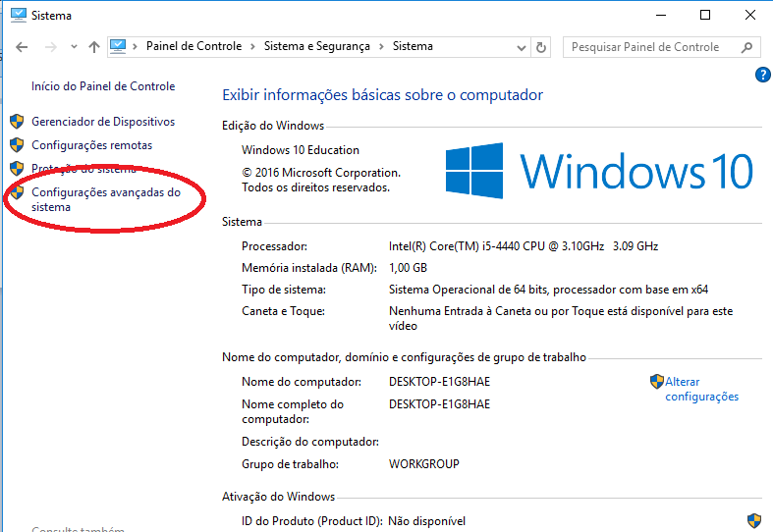Click shield icon beside Gerenciador de Dispositivos

point(17,121)
